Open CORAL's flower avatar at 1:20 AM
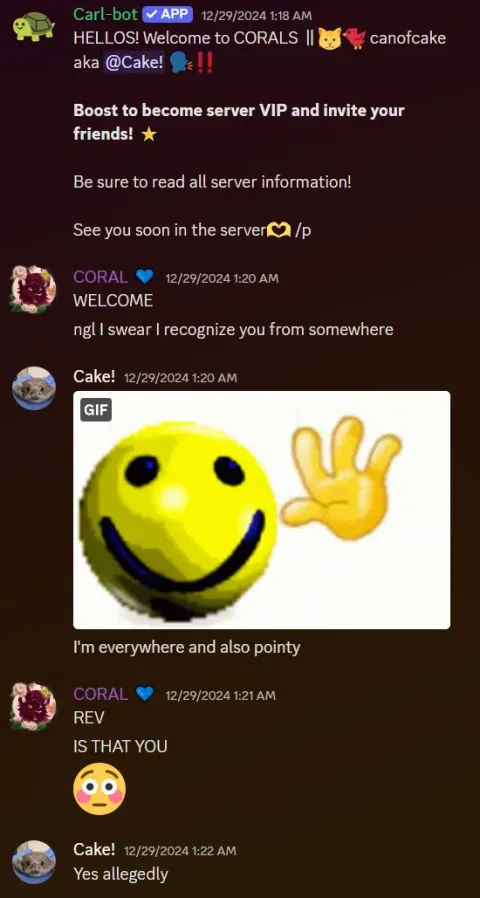 pyautogui.click(x=34, y=289)
